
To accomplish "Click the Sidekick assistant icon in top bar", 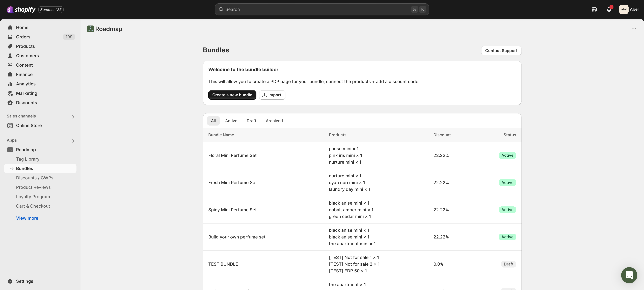I will pos(594,10).
